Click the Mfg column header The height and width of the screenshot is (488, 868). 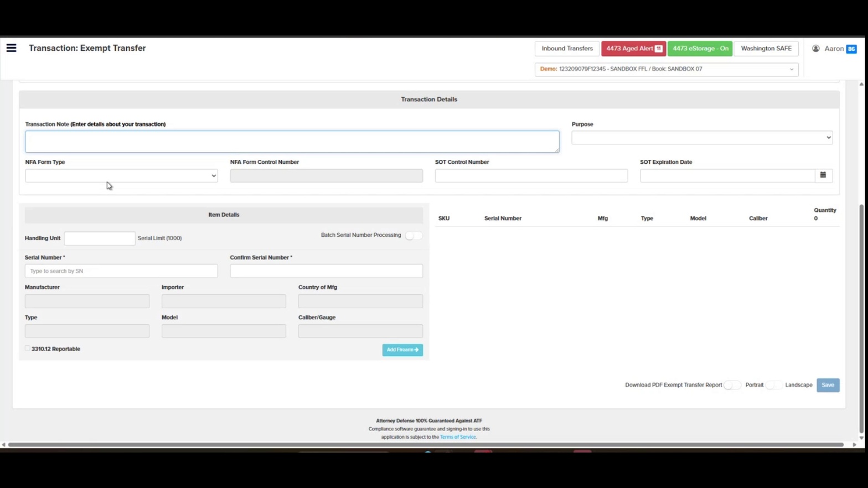603,219
